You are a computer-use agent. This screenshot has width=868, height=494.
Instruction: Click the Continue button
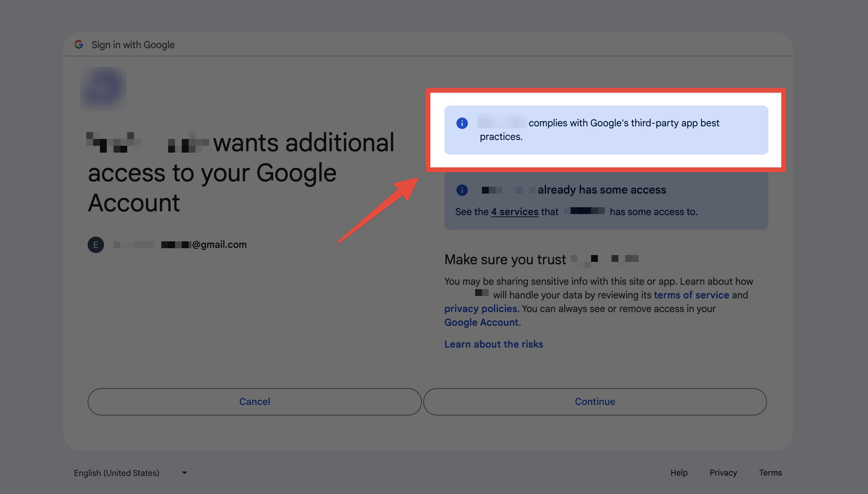click(595, 401)
